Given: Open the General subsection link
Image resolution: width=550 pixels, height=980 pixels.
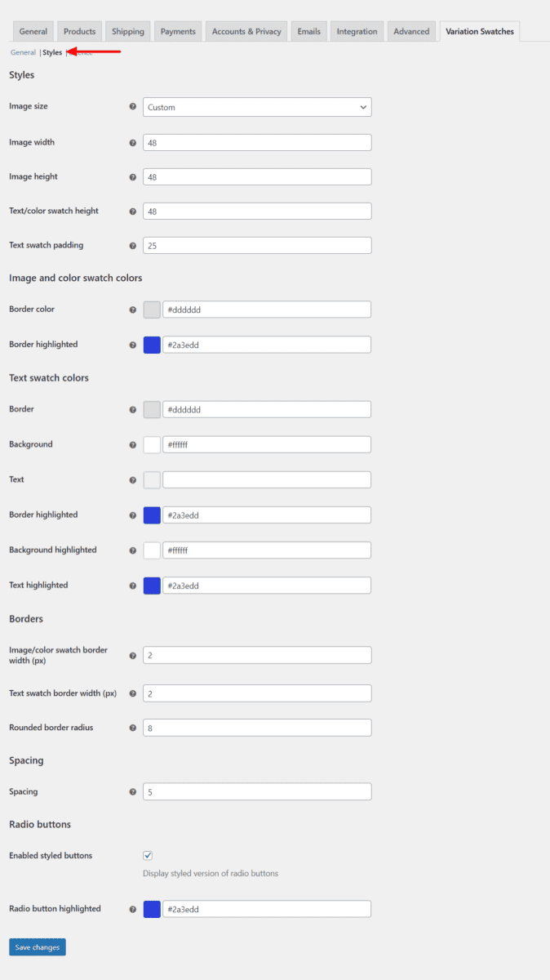Looking at the screenshot, I should pos(23,51).
